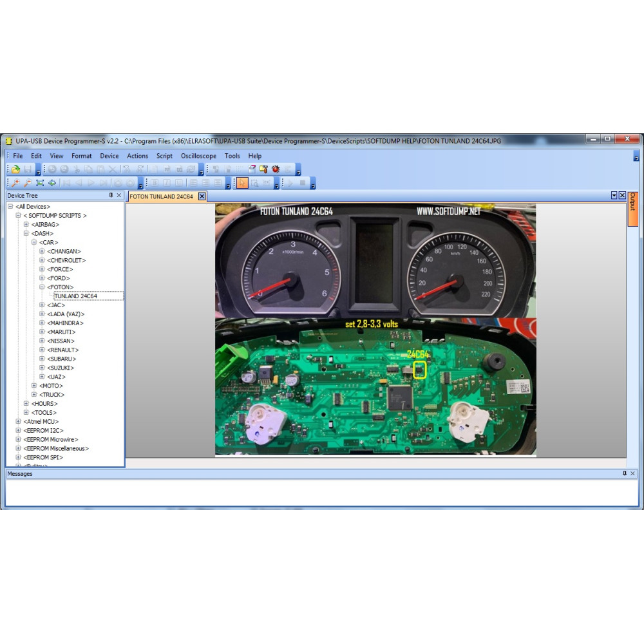Expand the <AIRBAG> tree node

[26, 225]
